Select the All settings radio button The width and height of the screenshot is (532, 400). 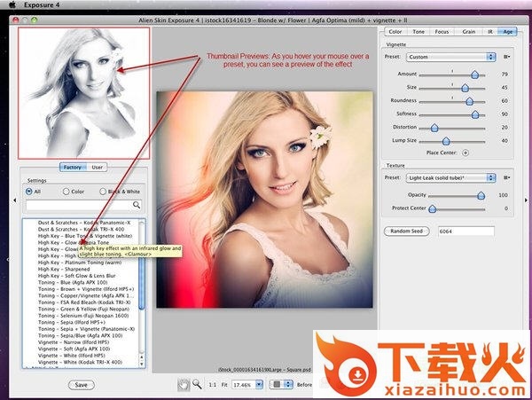click(x=29, y=192)
